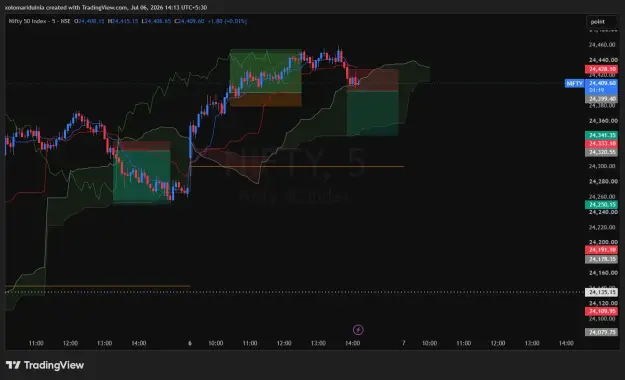
Task: Click the 24,360.00 price axis tick
Action: (x=603, y=121)
